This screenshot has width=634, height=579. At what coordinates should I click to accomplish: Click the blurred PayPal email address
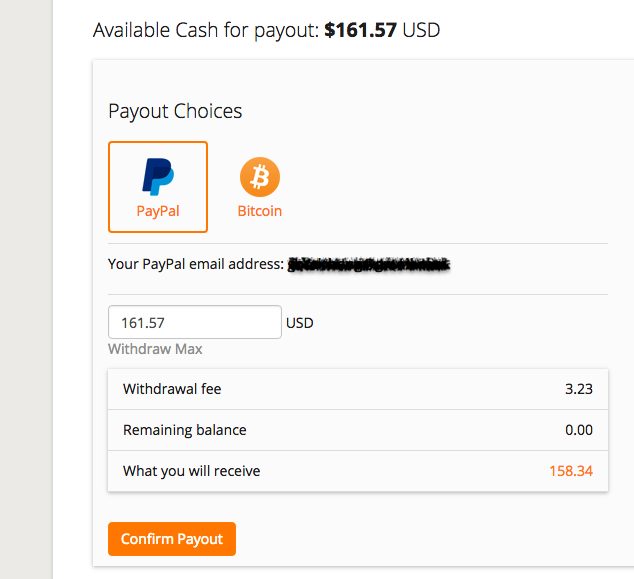[x=368, y=265]
